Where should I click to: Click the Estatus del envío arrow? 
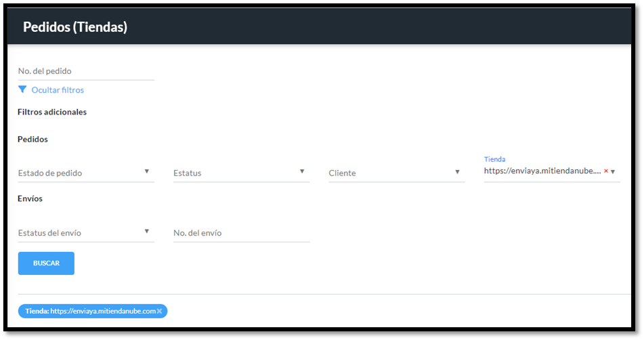[x=147, y=232]
